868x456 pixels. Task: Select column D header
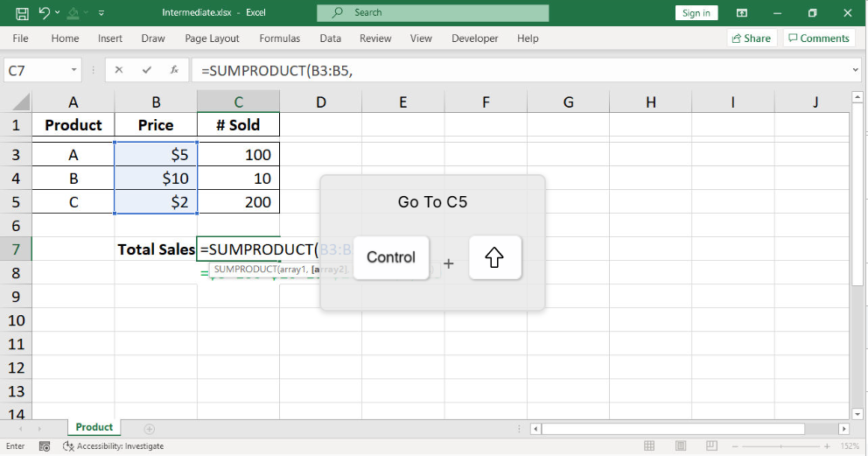click(x=320, y=102)
